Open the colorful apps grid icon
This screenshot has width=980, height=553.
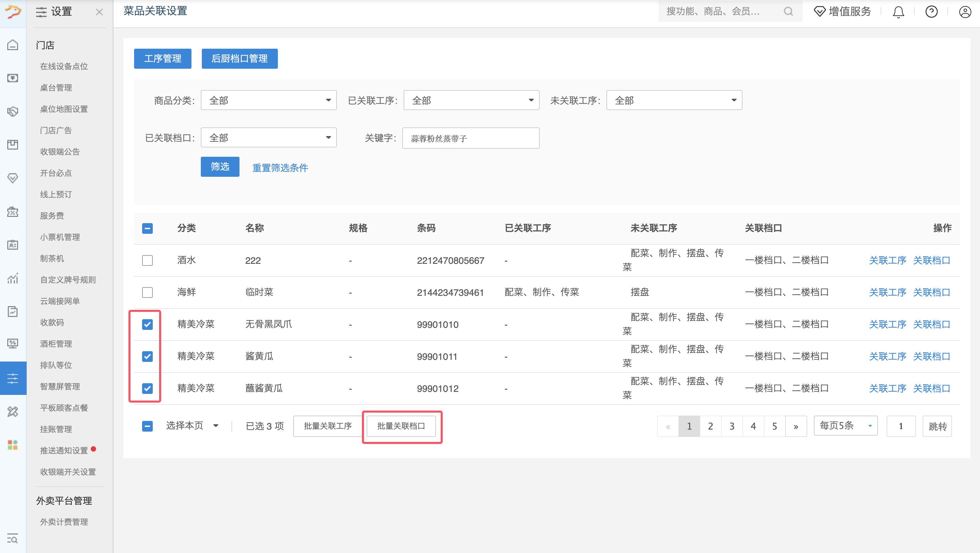coord(13,445)
